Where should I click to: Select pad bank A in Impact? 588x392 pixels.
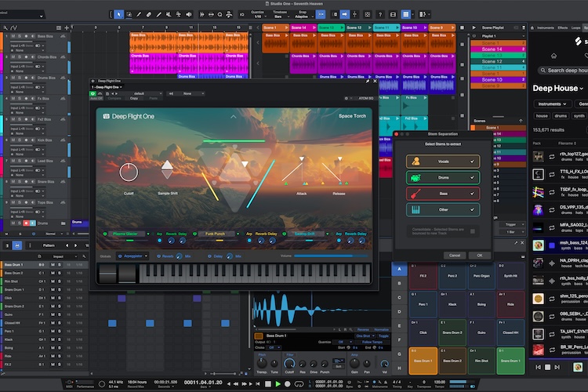click(x=399, y=270)
